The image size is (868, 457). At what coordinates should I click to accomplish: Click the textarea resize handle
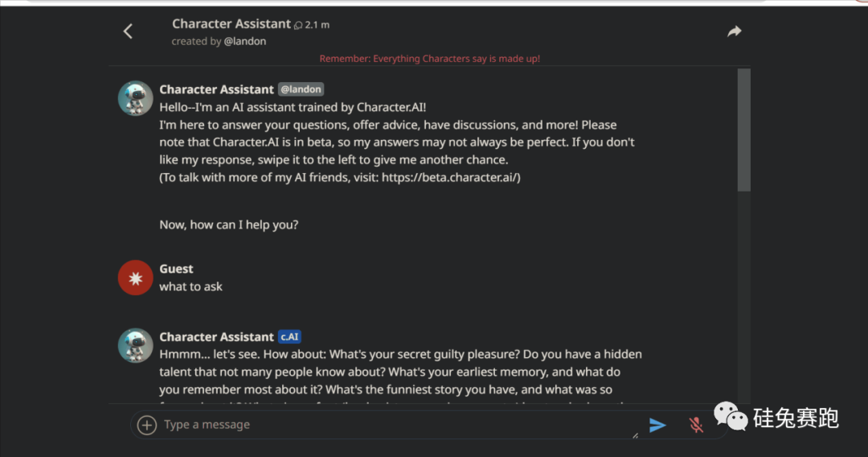pos(635,435)
